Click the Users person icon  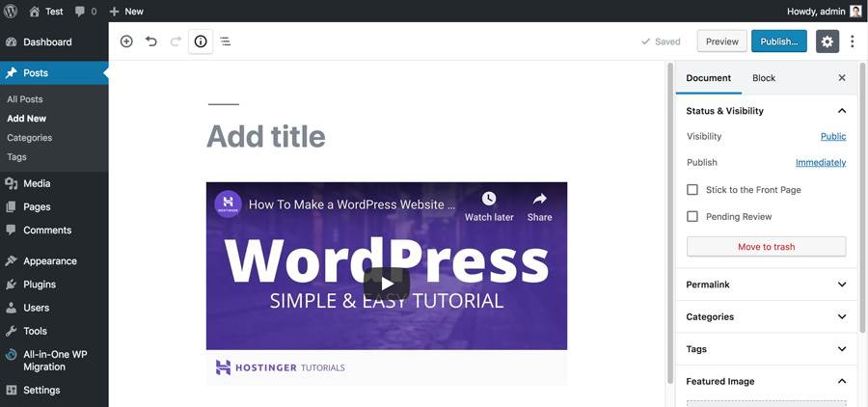click(x=11, y=308)
